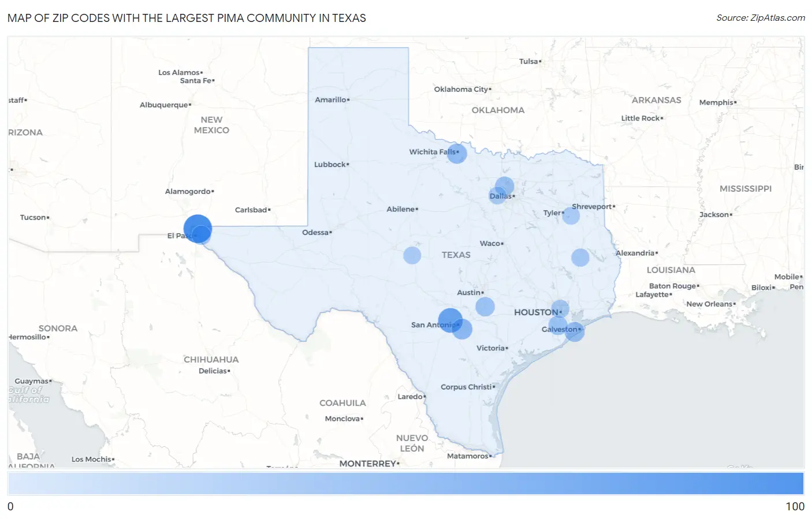The image size is (812, 519).
Task: Click the Lafayette city label
Action: [x=653, y=295]
